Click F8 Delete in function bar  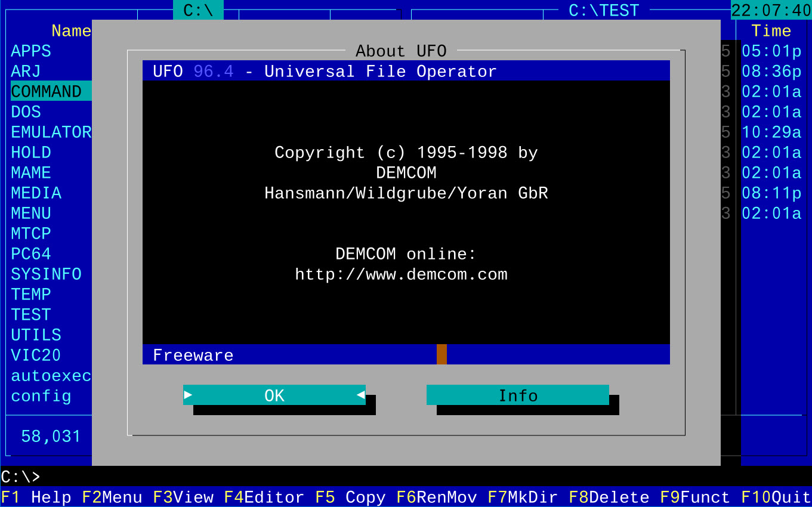pos(609,497)
